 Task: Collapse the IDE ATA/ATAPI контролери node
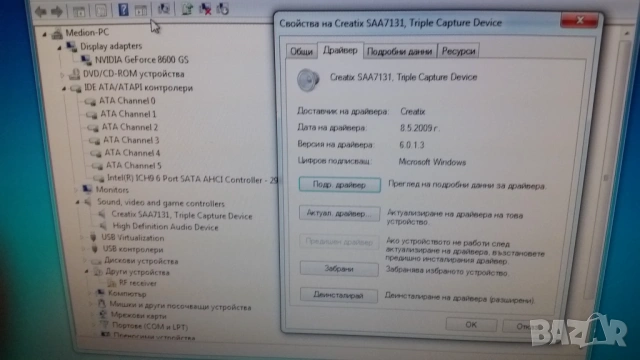point(64,89)
